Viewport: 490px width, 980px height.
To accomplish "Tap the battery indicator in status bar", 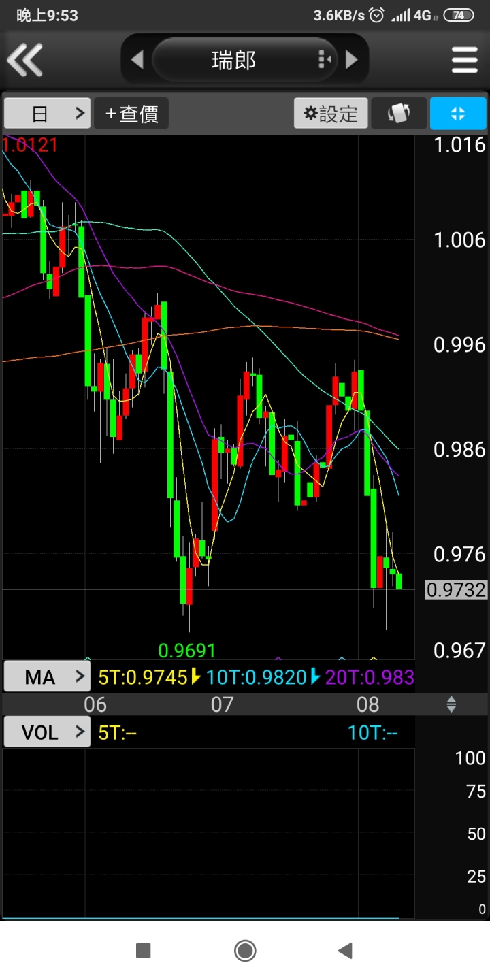I will point(459,15).
